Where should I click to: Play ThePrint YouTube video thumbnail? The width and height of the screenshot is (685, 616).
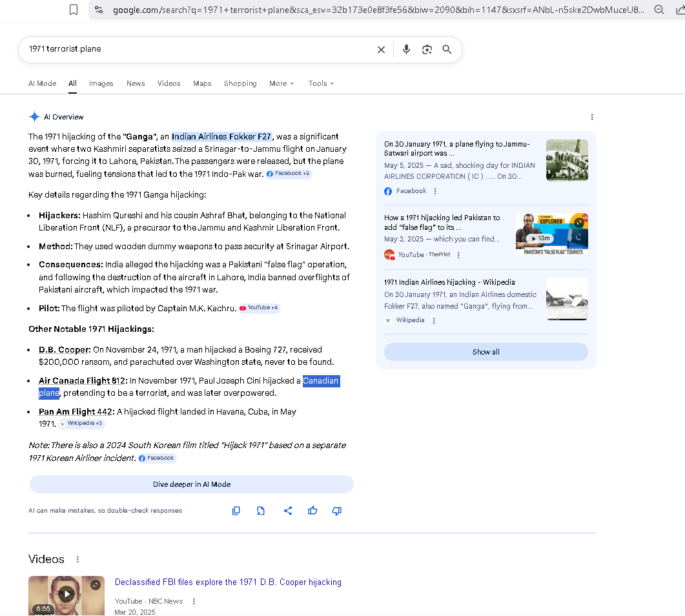coord(551,234)
